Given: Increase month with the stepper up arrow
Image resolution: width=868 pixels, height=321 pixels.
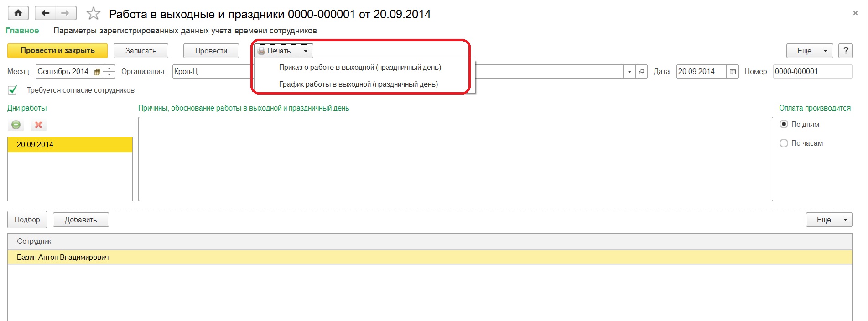Looking at the screenshot, I should pyautogui.click(x=109, y=68).
